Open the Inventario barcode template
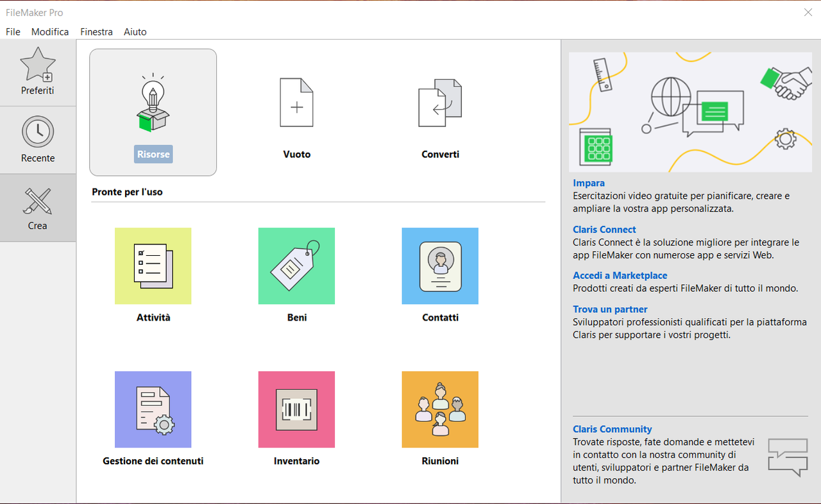821x504 pixels. tap(296, 409)
